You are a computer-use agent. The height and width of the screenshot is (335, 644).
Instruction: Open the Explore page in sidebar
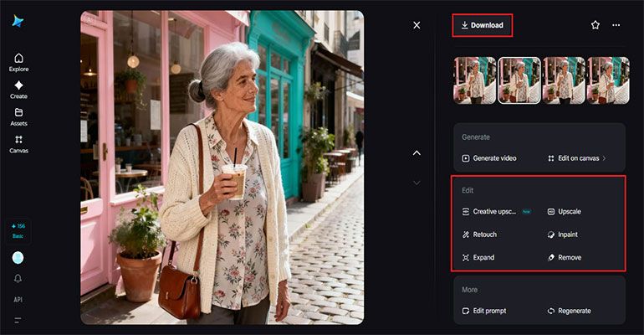[18, 62]
